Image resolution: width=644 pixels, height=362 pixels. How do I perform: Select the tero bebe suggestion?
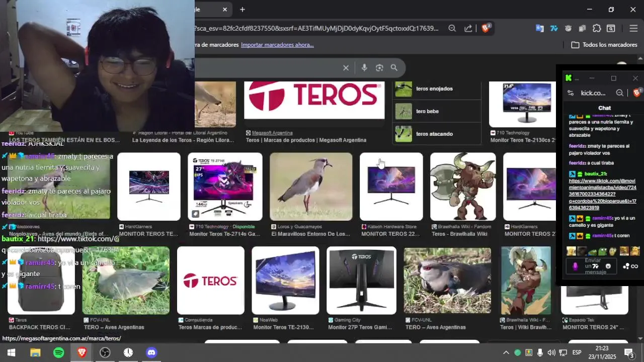pos(438,111)
